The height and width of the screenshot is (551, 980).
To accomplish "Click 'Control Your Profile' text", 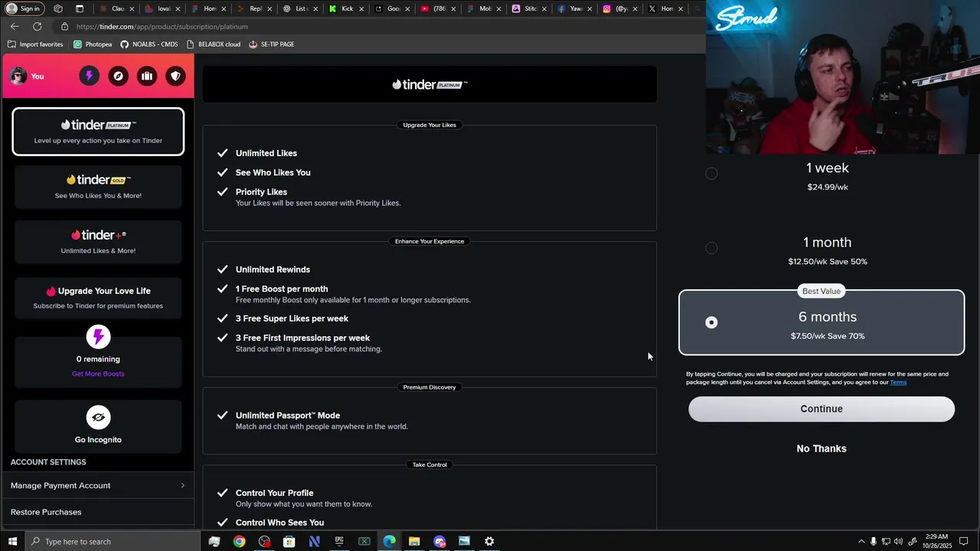I will (274, 493).
